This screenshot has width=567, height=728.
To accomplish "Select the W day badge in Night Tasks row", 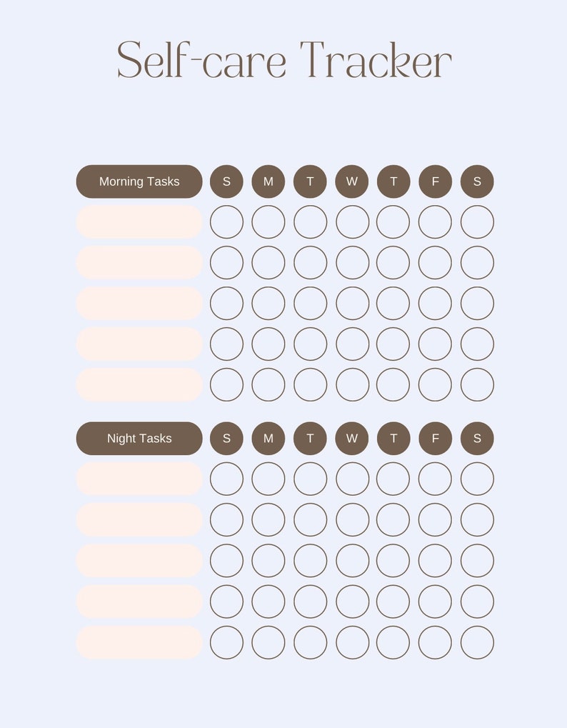I will (x=352, y=438).
